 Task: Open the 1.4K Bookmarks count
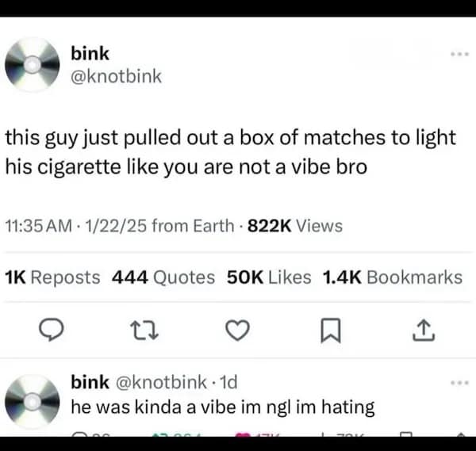click(x=393, y=277)
